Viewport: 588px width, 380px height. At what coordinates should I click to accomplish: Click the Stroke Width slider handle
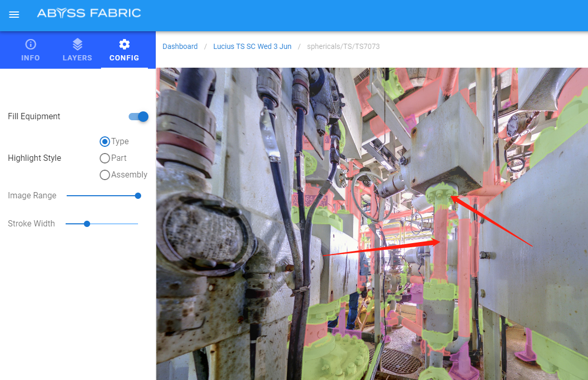click(x=87, y=224)
